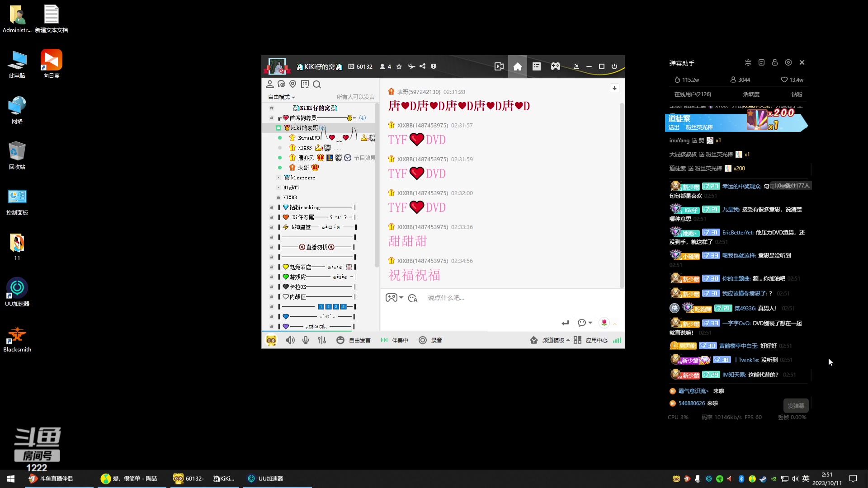Image resolution: width=868 pixels, height=488 pixels.
Task: Open the 弹幕助手 settings gear icon
Action: pos(788,62)
